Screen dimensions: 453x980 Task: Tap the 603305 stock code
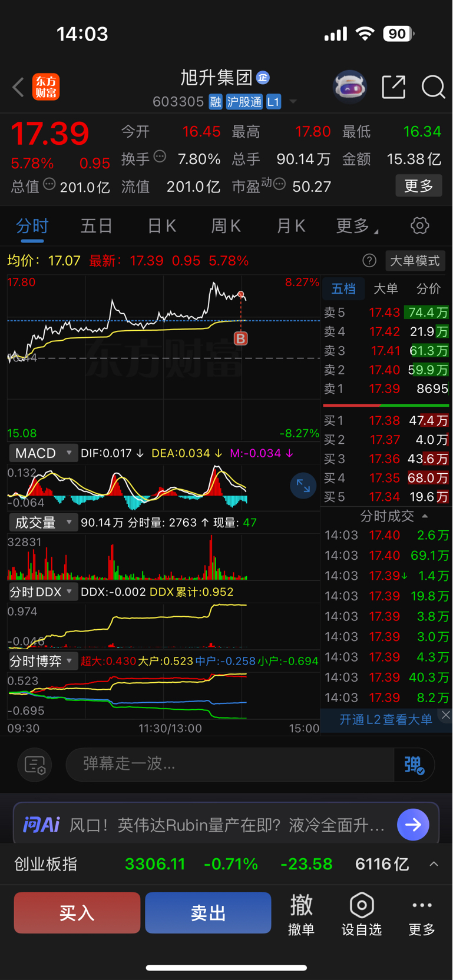click(178, 102)
